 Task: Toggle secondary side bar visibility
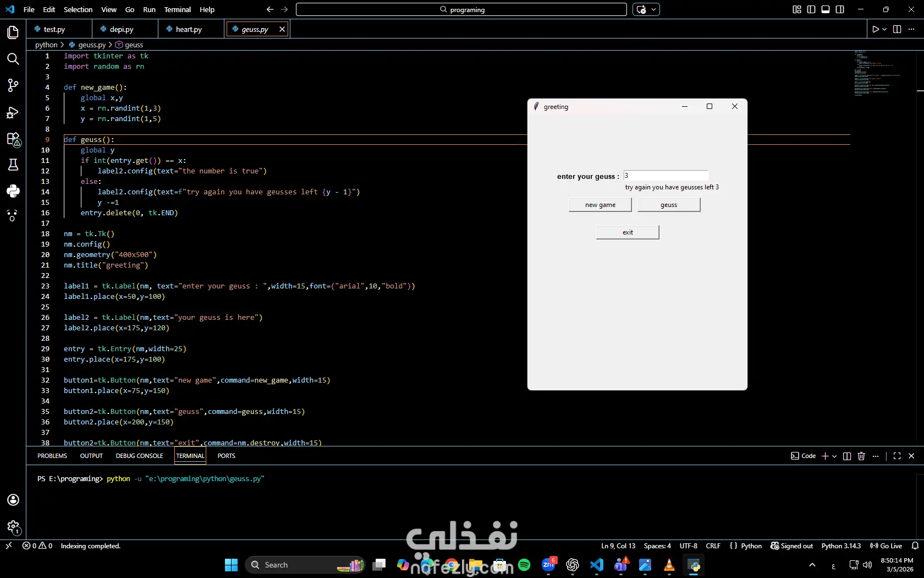(840, 9)
